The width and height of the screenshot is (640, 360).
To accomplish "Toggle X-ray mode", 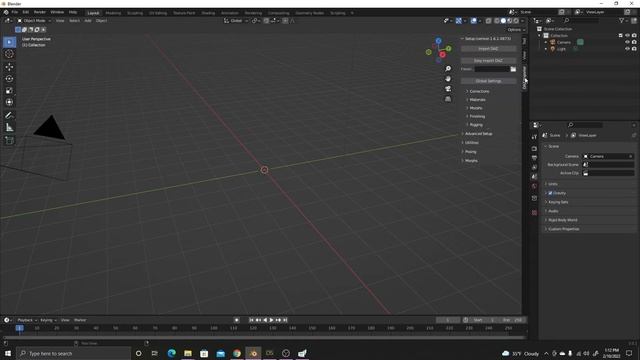I will click(488, 21).
